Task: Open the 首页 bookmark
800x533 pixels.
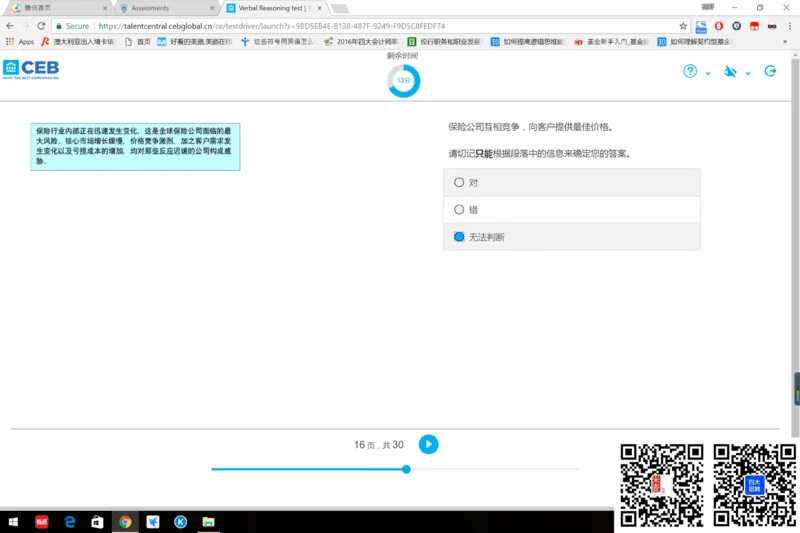Action: pos(138,42)
